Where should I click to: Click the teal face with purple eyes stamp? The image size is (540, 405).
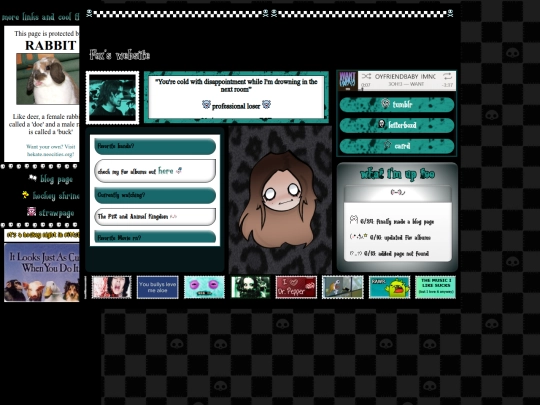tap(204, 287)
